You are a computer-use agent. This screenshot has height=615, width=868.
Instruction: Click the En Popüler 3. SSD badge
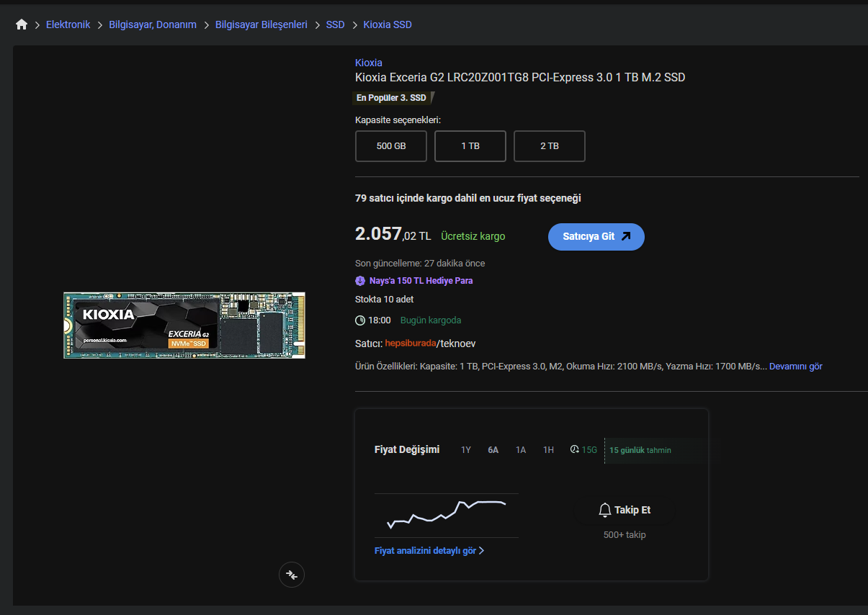pyautogui.click(x=394, y=97)
